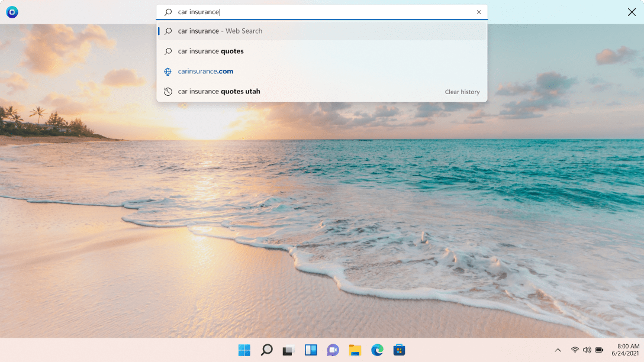Image resolution: width=644 pixels, height=362 pixels.
Task: Check the battery status icon
Action: pos(600,350)
